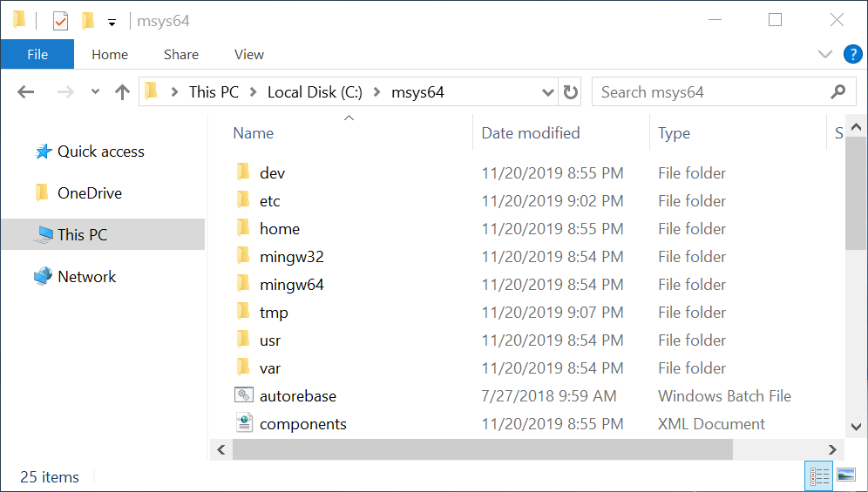Sort files by Date modified column
The height and width of the screenshot is (492, 868).
(530, 133)
